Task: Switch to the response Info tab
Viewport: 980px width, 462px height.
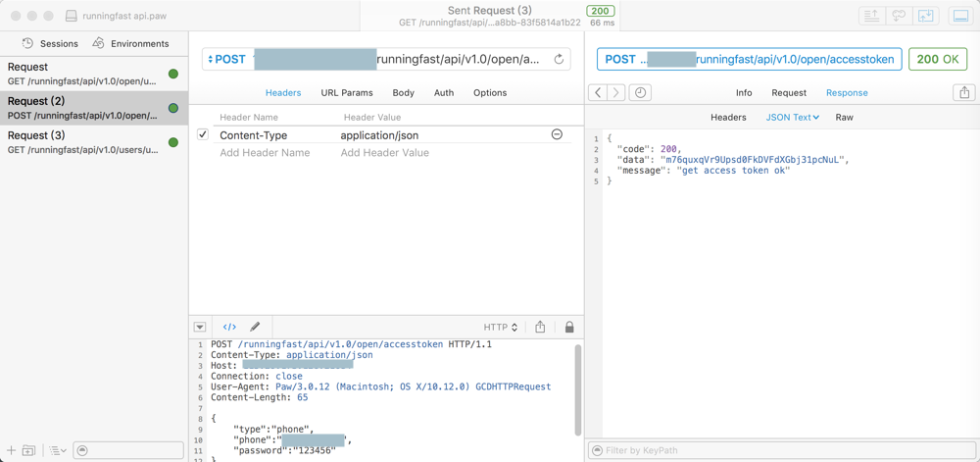Action: [x=744, y=92]
